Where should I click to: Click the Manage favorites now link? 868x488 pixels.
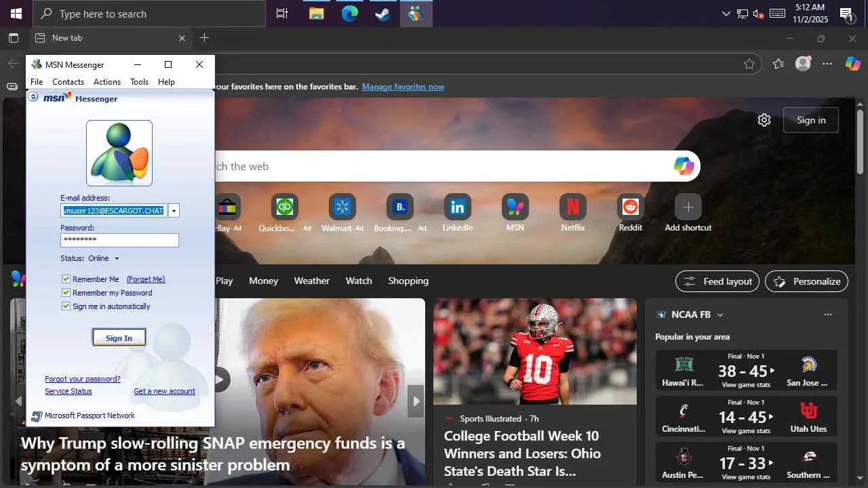point(403,87)
